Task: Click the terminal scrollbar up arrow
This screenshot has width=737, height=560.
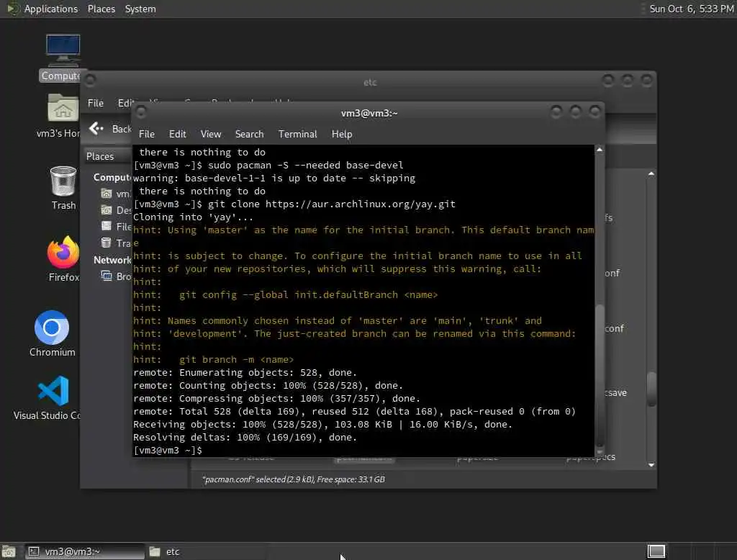Action: coord(600,150)
